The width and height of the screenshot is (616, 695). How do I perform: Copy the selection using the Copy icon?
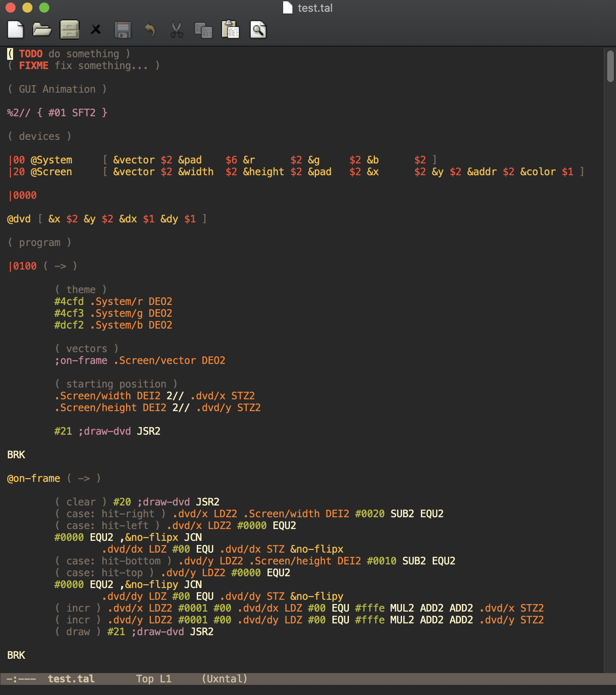coord(204,30)
